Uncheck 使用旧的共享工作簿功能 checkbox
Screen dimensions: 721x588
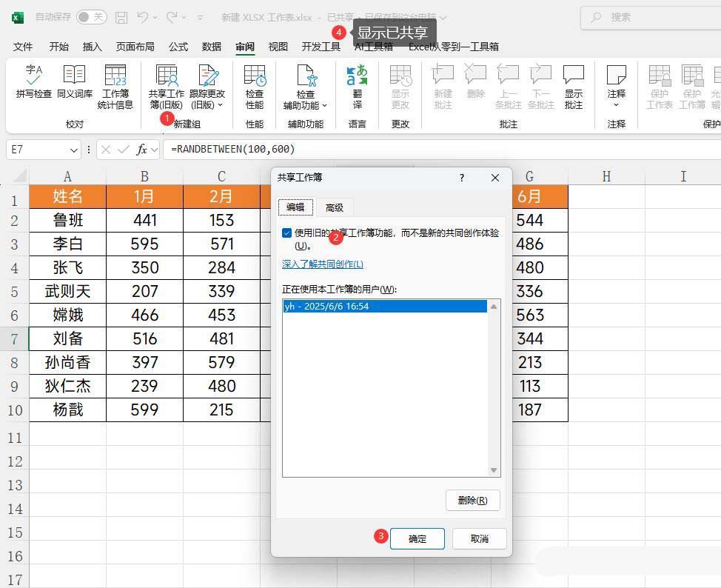(x=286, y=233)
